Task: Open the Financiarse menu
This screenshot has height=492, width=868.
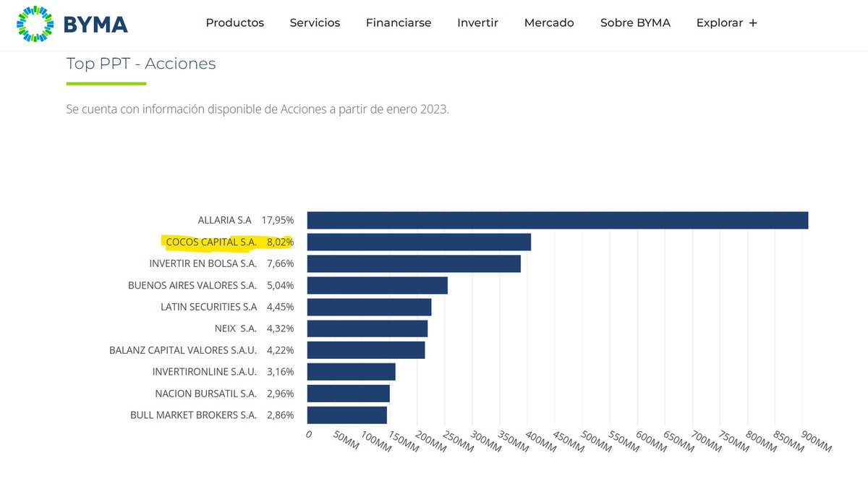Action: pos(399,23)
